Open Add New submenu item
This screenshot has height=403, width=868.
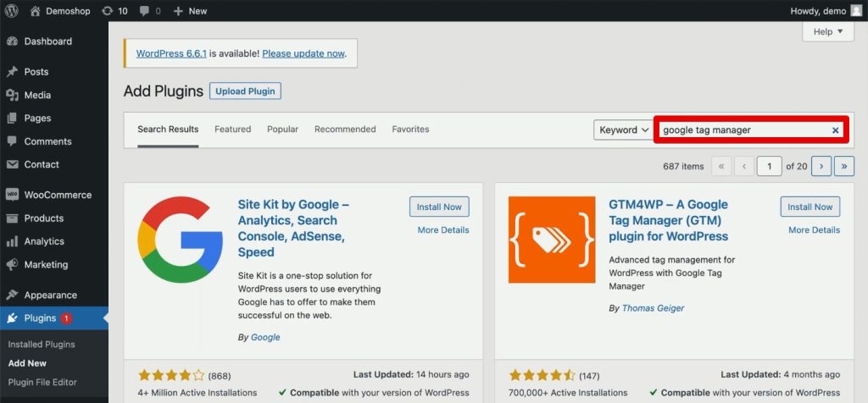27,363
